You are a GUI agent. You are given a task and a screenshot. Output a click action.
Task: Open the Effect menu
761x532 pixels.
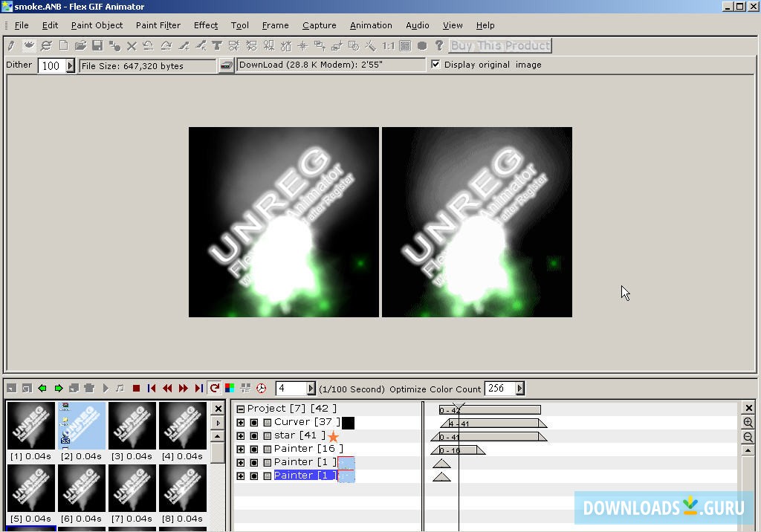206,25
